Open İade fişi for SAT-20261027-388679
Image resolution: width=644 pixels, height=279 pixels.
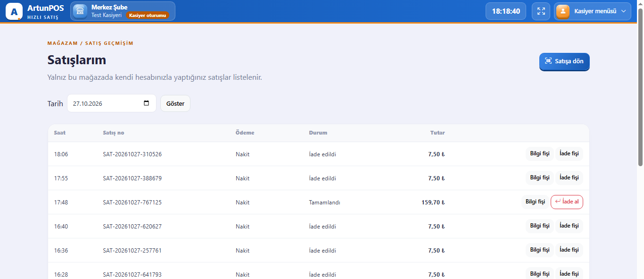[x=569, y=178]
